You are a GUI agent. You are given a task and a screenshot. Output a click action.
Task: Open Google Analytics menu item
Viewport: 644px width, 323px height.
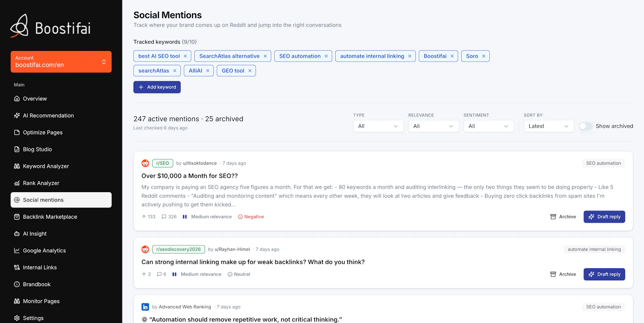pyautogui.click(x=61, y=251)
